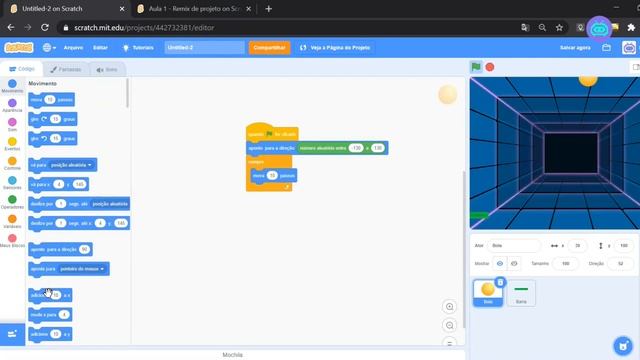Reset workspace zoom to default
640x360 pixels.
(449, 342)
